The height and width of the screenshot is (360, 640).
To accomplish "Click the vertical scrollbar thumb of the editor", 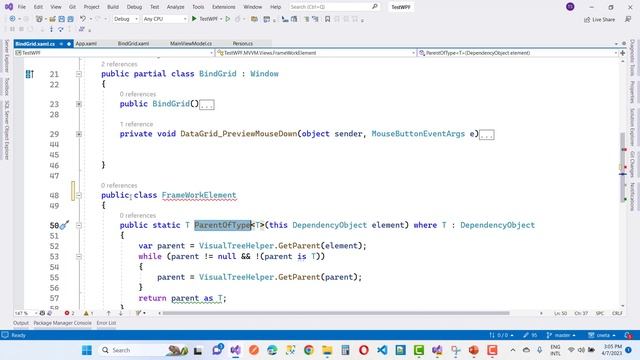I will pos(623,167).
